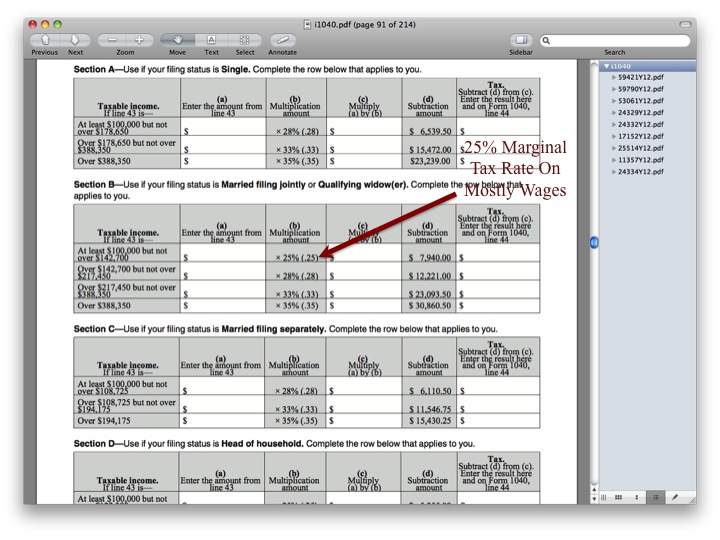Click the blue vertical scroll thumb
This screenshot has width=720, height=540.
(x=594, y=242)
